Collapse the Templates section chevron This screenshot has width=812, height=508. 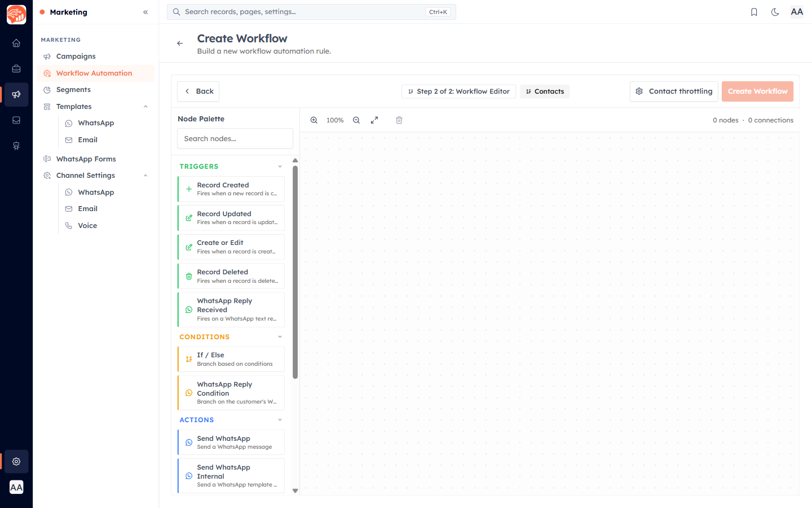coord(145,107)
